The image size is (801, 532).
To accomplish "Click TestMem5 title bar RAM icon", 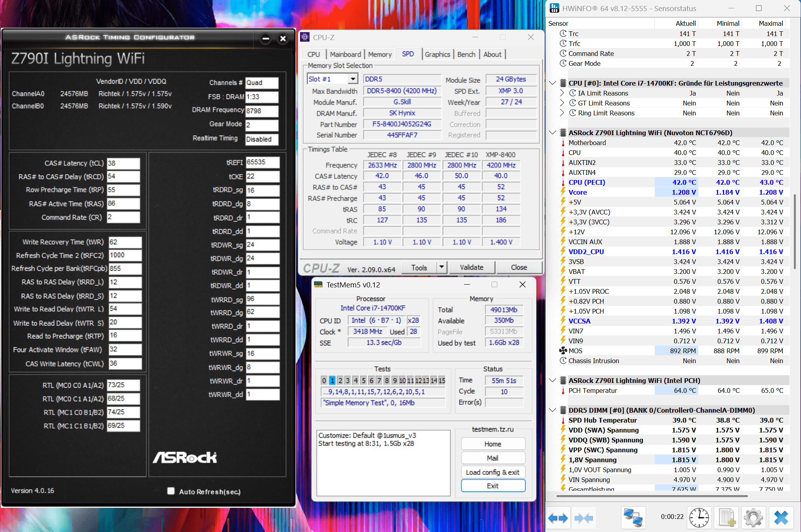I will 318,285.
